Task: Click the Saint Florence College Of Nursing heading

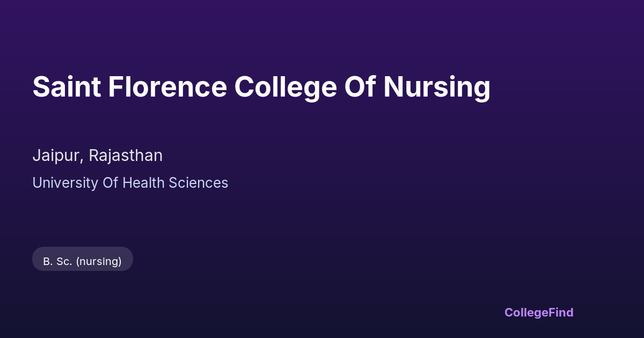Action: 261,87
